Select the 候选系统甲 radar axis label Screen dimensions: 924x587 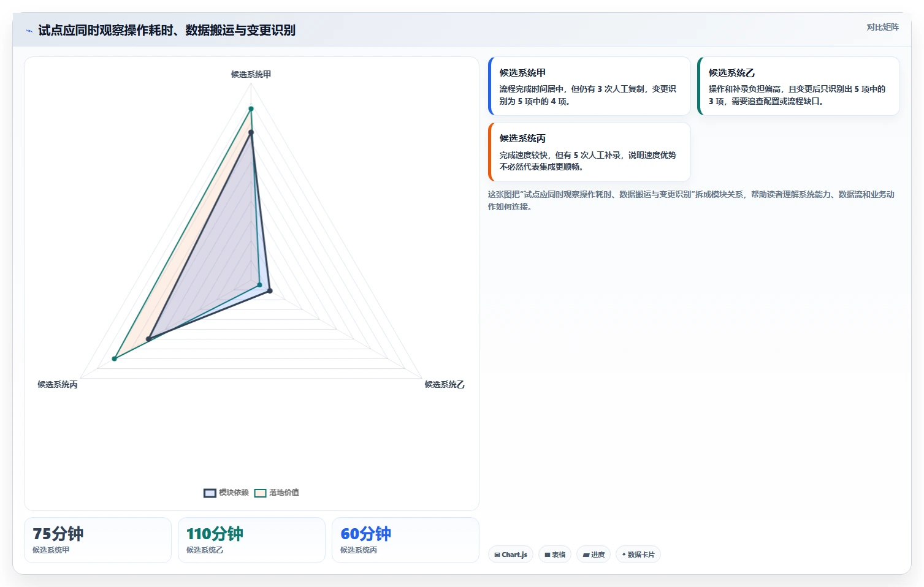pyautogui.click(x=251, y=74)
